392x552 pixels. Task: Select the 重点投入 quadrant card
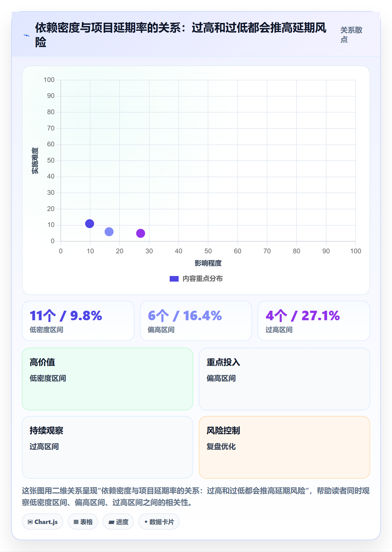[x=284, y=379]
